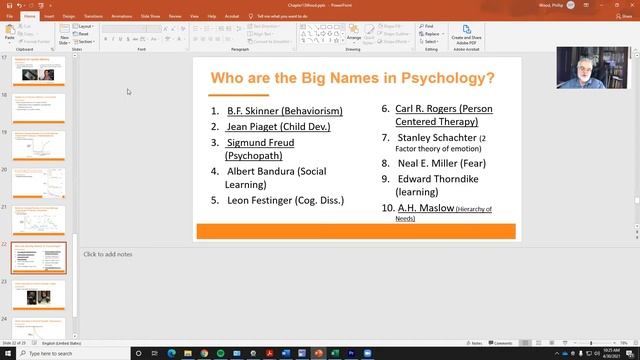Switch to Reading view

(552, 343)
